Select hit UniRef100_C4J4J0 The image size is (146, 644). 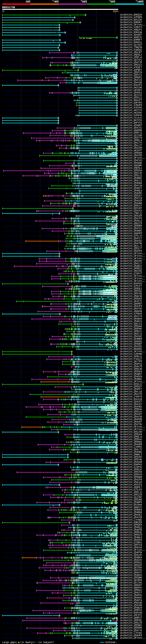[x=131, y=118]
